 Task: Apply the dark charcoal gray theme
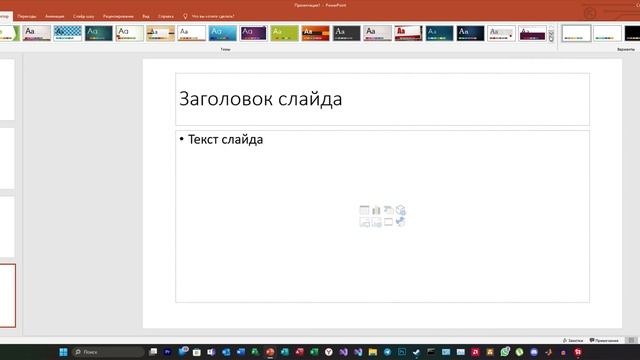coord(347,33)
